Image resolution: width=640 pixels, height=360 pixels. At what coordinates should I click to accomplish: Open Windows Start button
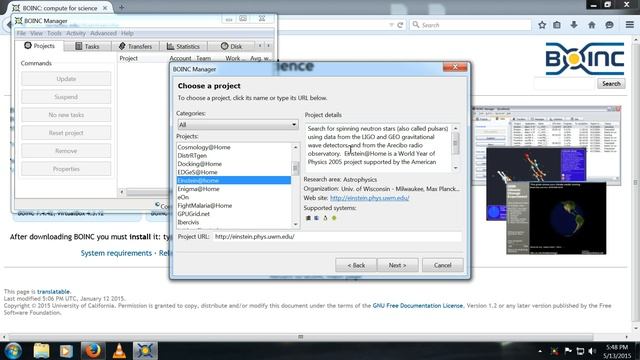[13, 351]
